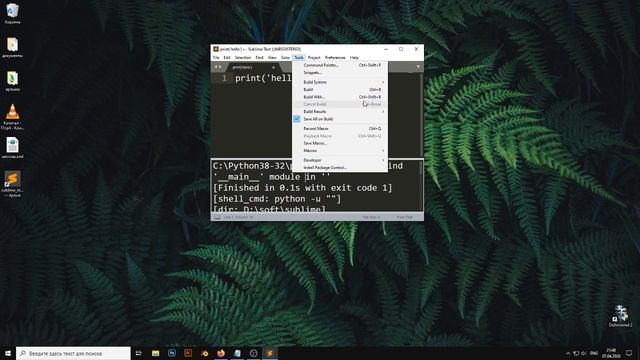Switch to Sublime Text taskbar button
Screen dimensions: 640x360
[x=270, y=353]
